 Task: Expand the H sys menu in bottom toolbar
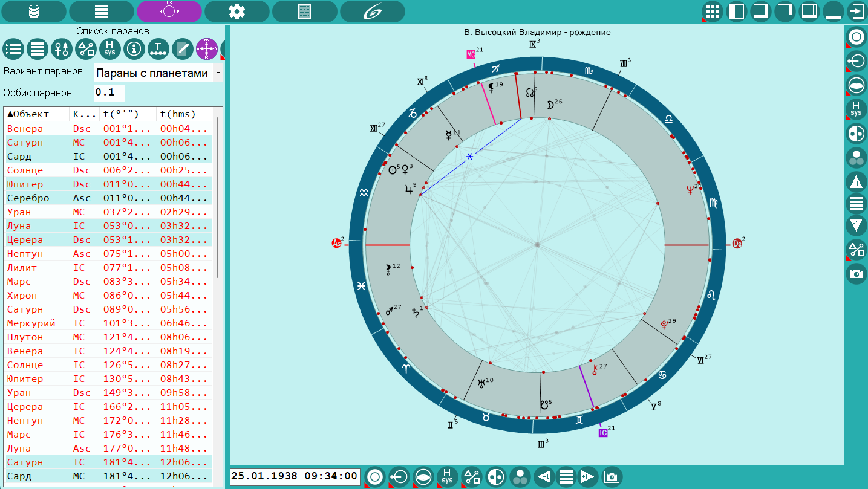click(447, 477)
